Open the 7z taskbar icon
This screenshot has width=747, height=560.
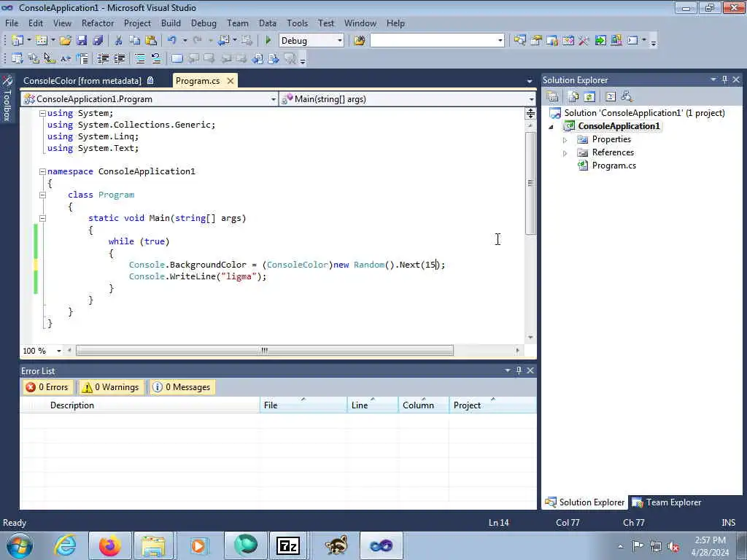287,545
